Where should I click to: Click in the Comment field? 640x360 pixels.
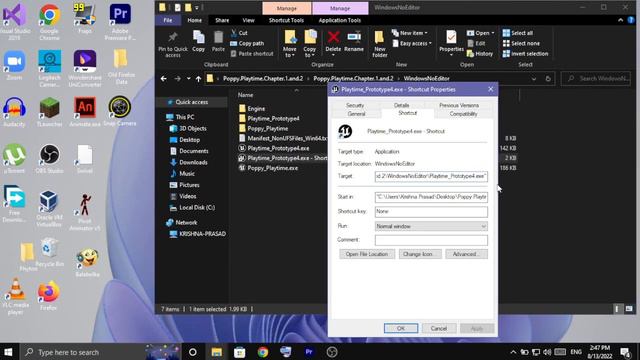pos(431,240)
